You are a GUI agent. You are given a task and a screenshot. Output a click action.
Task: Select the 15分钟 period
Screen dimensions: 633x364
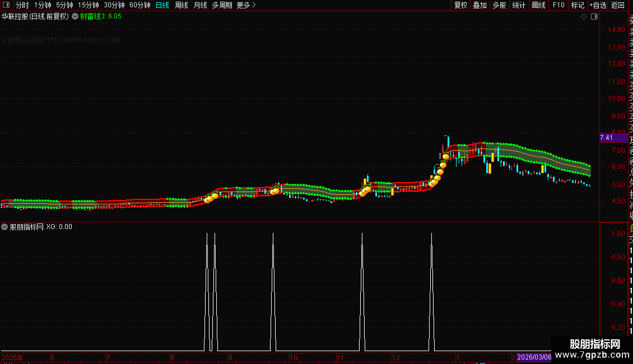coord(88,5)
